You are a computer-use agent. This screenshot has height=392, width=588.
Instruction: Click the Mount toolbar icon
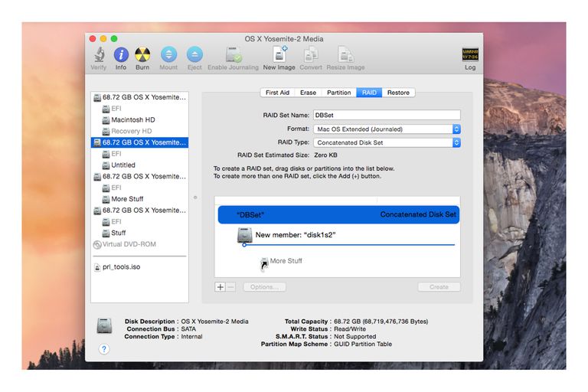168,55
